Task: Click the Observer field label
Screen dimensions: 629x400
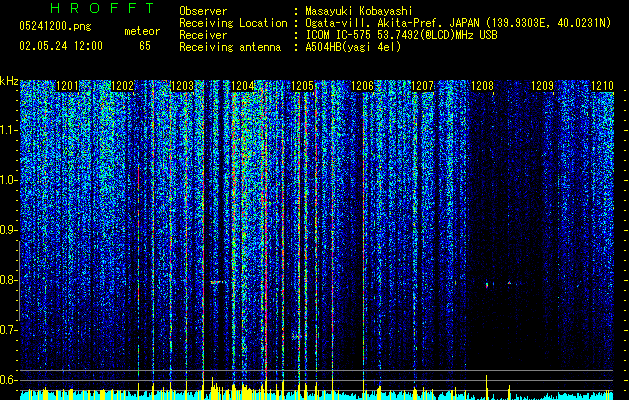Action: [203, 11]
